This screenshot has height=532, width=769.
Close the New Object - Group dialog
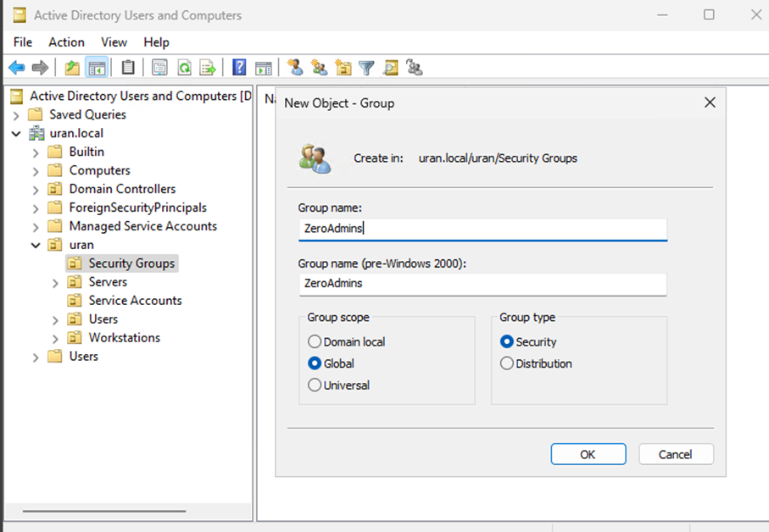click(x=710, y=103)
